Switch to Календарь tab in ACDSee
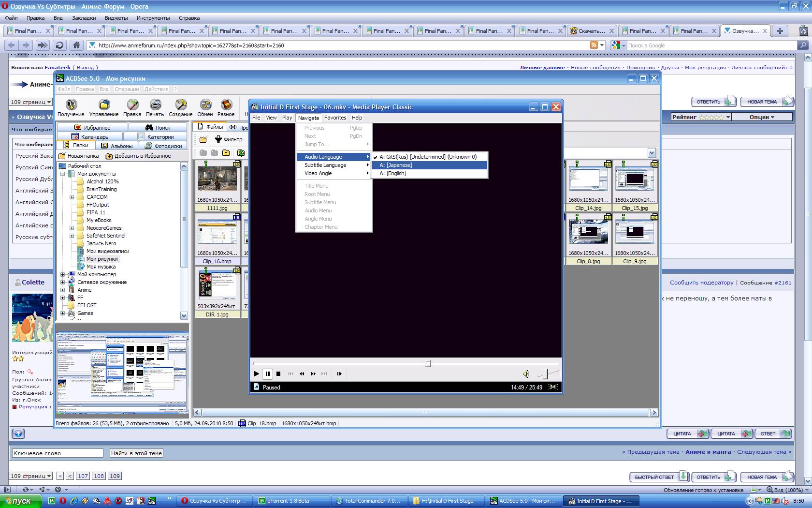The width and height of the screenshot is (812, 508). 89,136
